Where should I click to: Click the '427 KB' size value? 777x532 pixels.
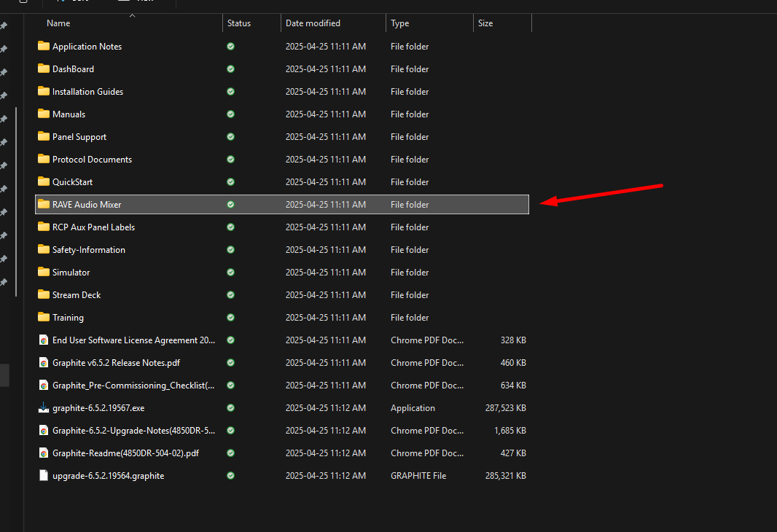(513, 453)
